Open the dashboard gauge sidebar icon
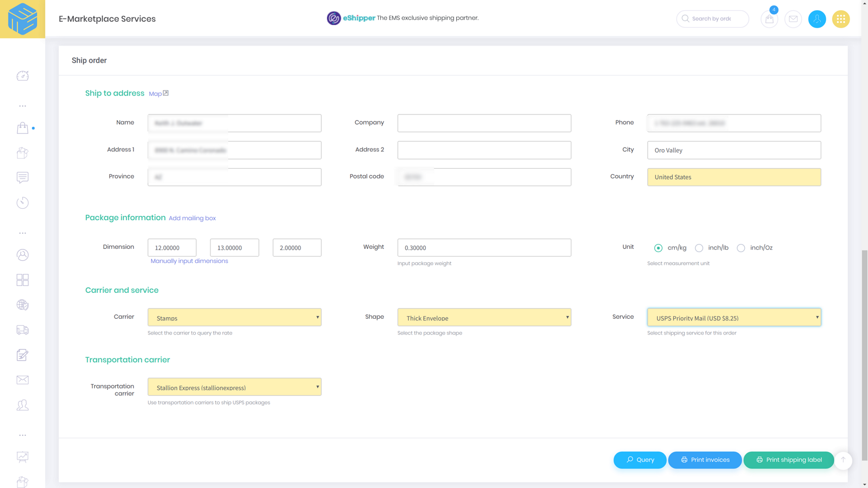This screenshot has width=868, height=488. click(x=22, y=76)
